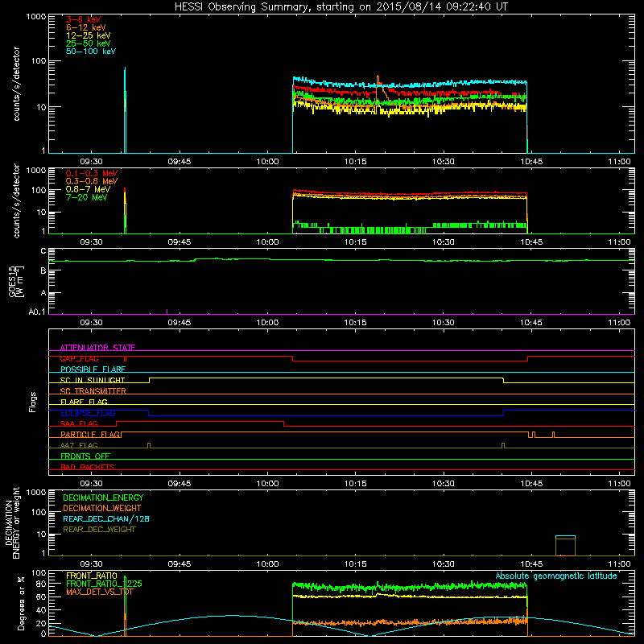The height and width of the screenshot is (644, 644).
Task: Click the SAA_FLAG label
Action: pos(79,423)
